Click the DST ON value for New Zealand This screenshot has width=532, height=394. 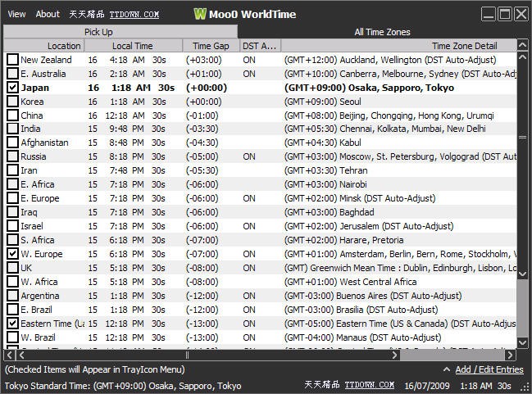(249, 60)
